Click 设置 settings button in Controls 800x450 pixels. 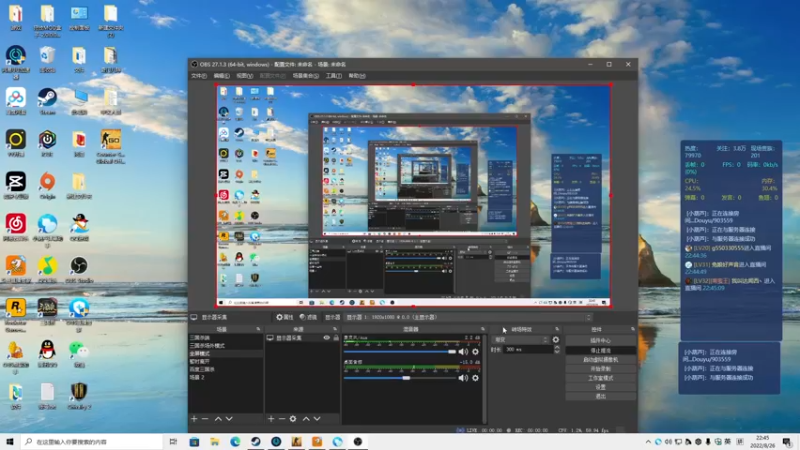[x=601, y=387]
